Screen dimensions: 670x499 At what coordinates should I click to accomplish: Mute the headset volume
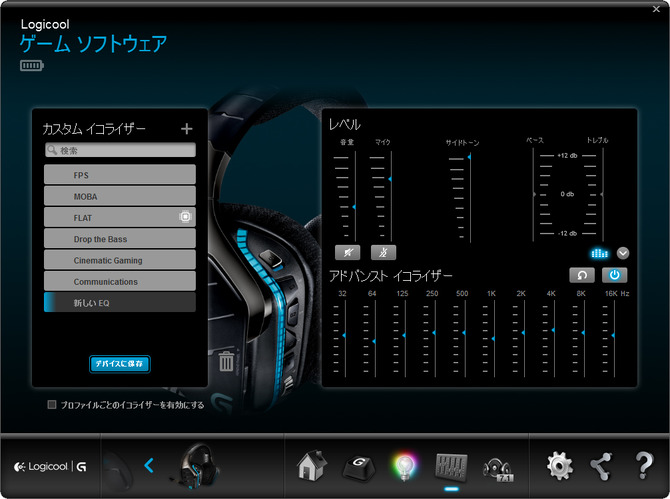347,252
